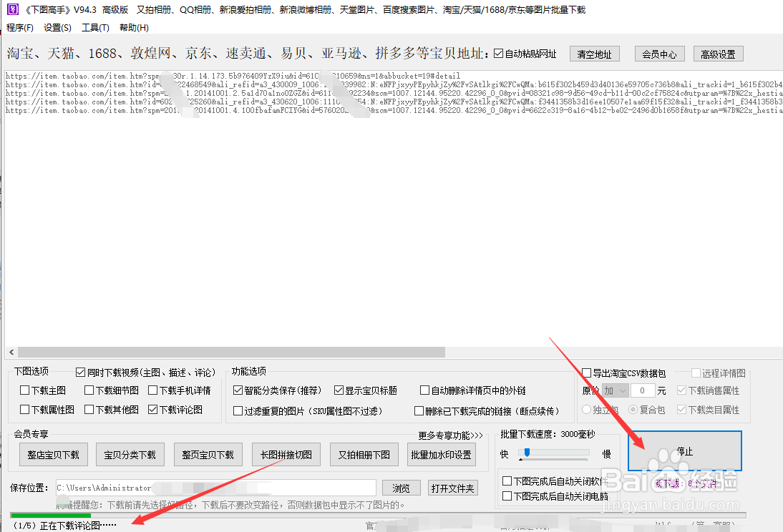Screen dimensions: 783x532
Task: Click the green download progress bar
Action: [x=50, y=515]
